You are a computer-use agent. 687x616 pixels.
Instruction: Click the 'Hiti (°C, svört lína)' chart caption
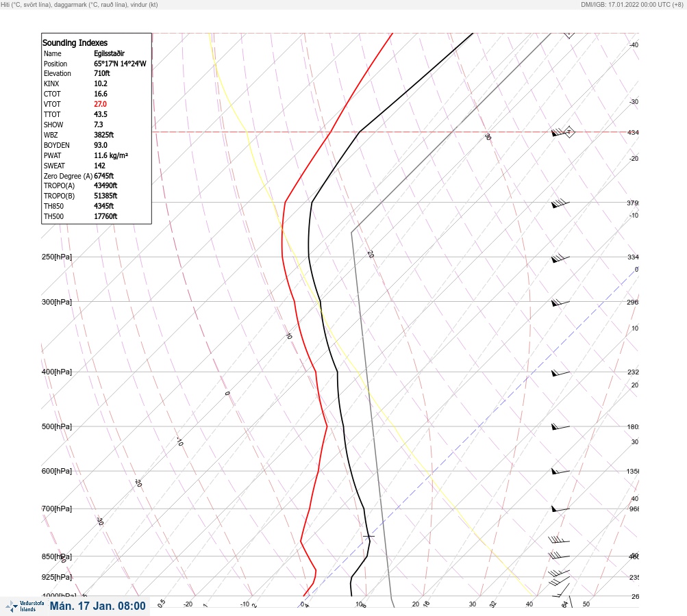point(79,4)
